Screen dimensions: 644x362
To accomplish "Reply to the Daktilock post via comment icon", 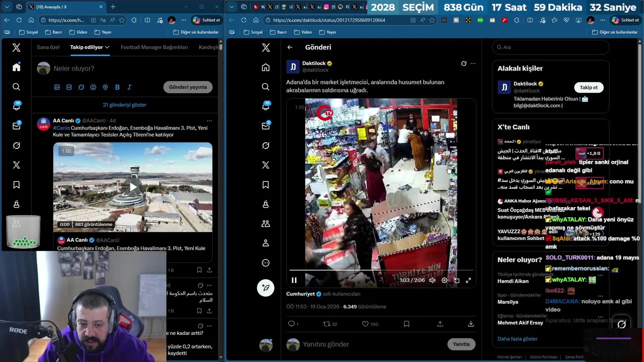I will [x=291, y=324].
